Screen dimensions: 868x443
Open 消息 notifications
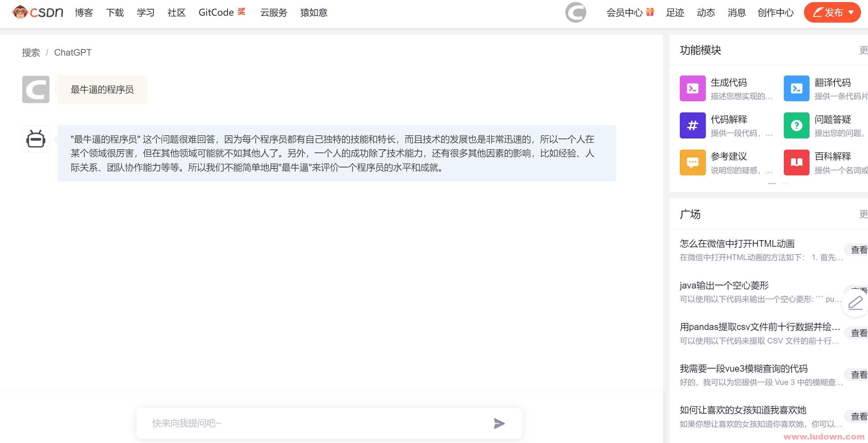(736, 13)
